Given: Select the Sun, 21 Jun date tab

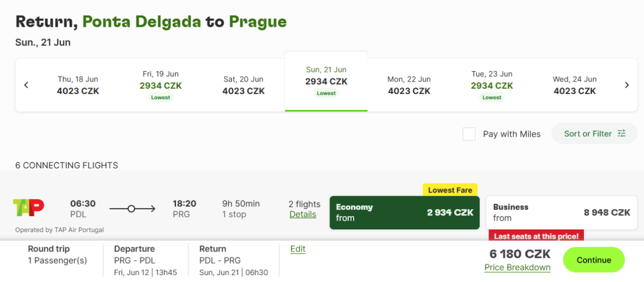Looking at the screenshot, I should click(326, 81).
